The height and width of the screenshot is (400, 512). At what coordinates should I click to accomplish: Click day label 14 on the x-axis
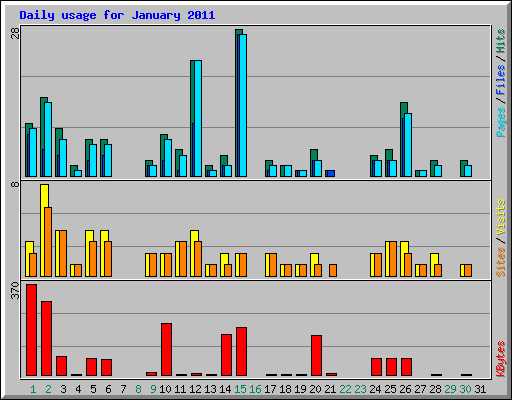(225, 389)
